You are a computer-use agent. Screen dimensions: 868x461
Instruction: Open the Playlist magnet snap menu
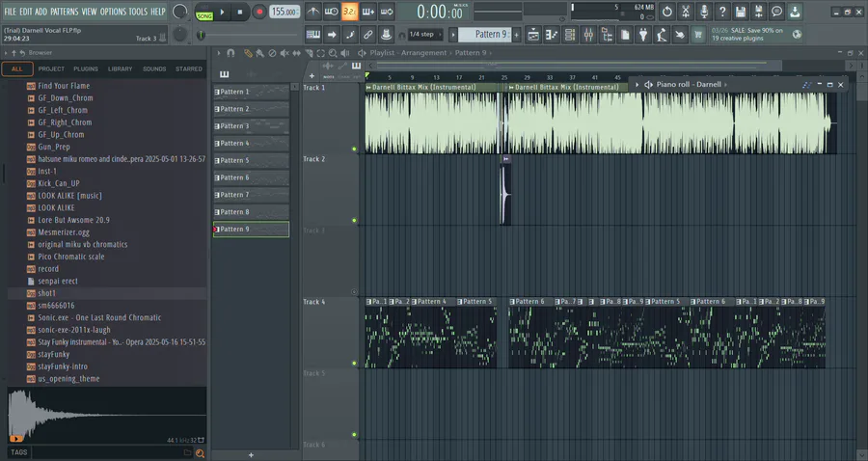click(x=231, y=53)
